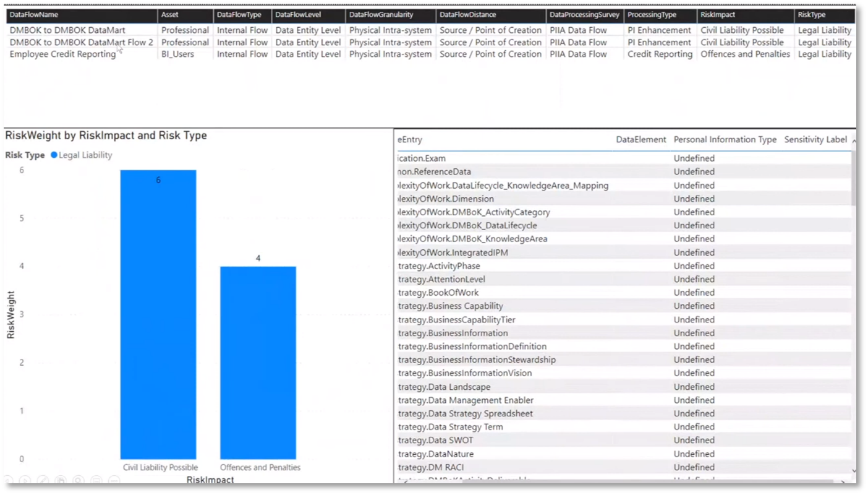Click the Legal Liability legend label
Screen dimensions: 868x495
pyautogui.click(x=85, y=155)
